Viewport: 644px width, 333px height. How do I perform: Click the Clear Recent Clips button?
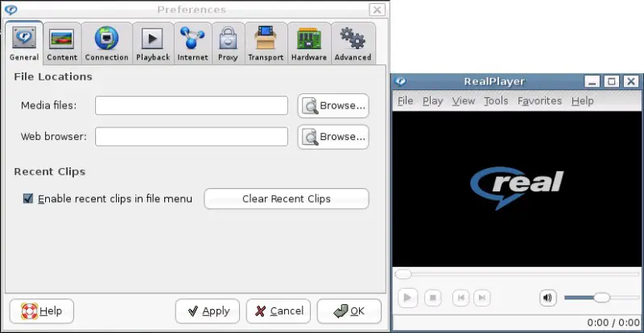coord(287,199)
